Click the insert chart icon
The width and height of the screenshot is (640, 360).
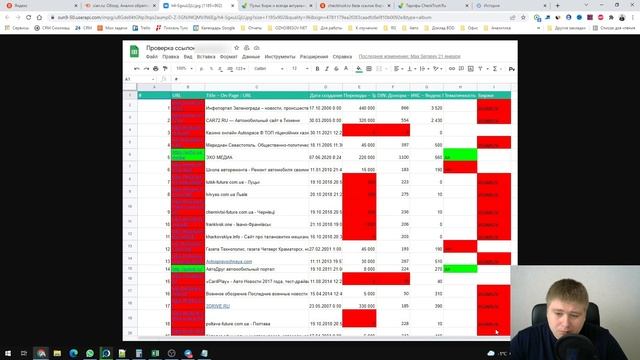pyautogui.click(x=471, y=69)
